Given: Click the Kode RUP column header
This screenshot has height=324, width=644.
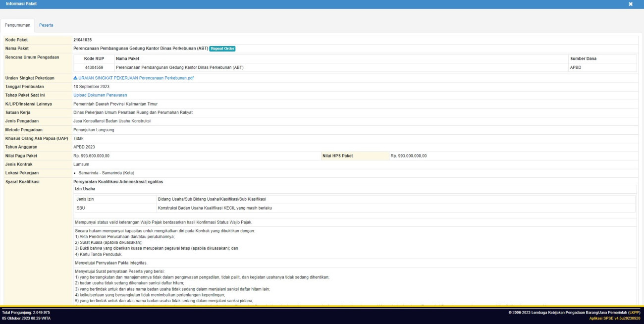Looking at the screenshot, I should point(94,58).
